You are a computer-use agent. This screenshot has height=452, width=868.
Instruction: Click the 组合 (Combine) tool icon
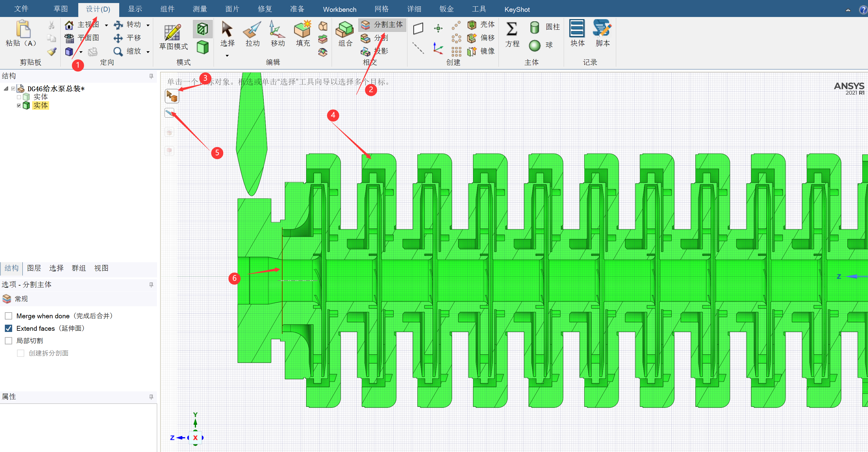click(345, 30)
